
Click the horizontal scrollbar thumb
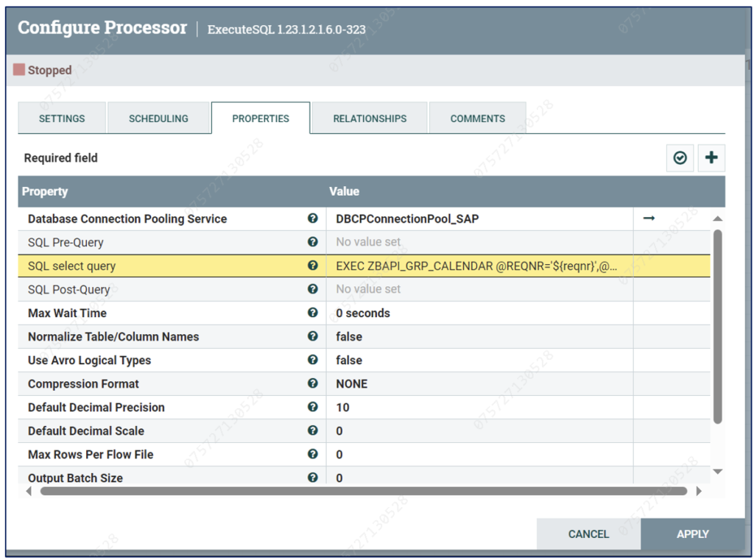click(x=364, y=491)
